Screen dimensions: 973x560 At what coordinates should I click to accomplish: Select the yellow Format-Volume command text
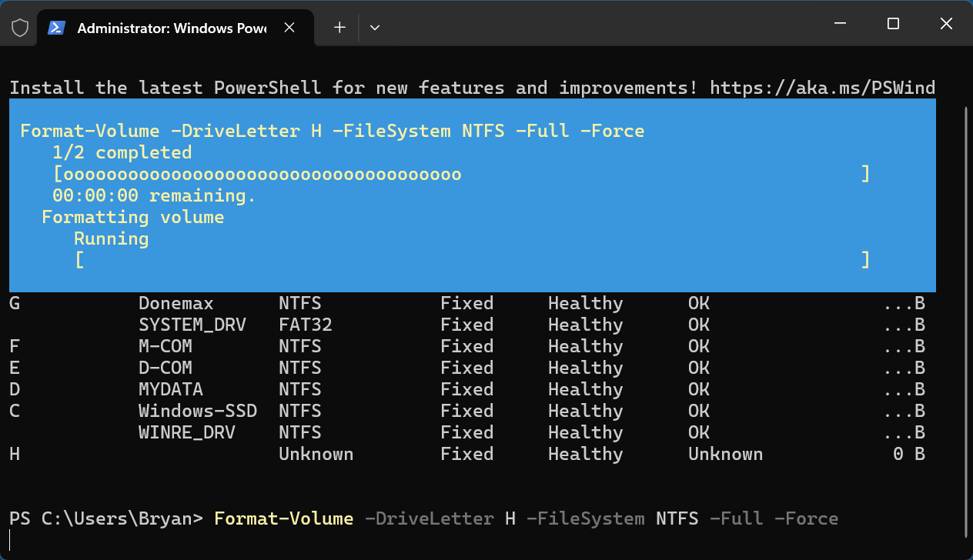(x=283, y=518)
